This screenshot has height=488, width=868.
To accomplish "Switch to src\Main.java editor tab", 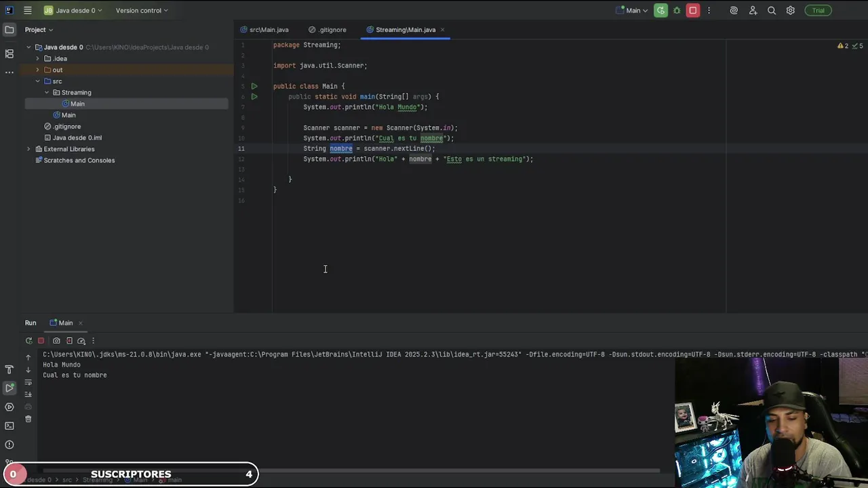I will click(264, 30).
